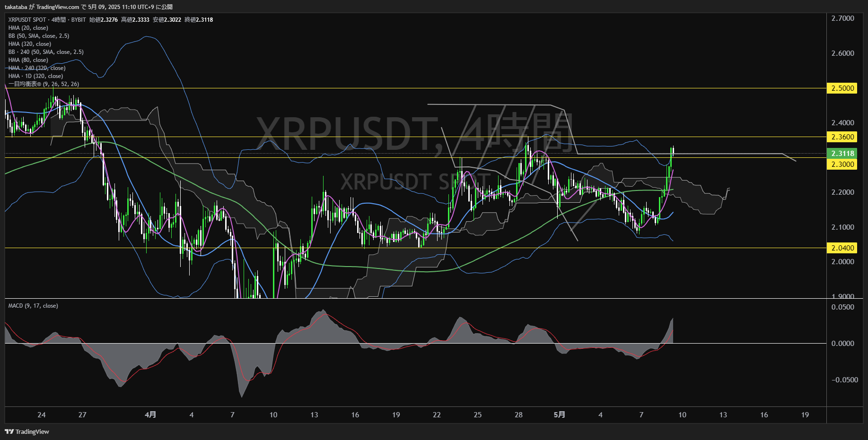Click the yellow 2.0400 price line label
Screen dimensions: 868x440
point(842,248)
